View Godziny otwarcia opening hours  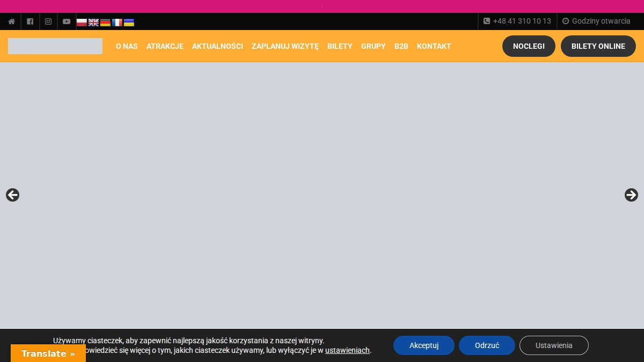tap(596, 21)
